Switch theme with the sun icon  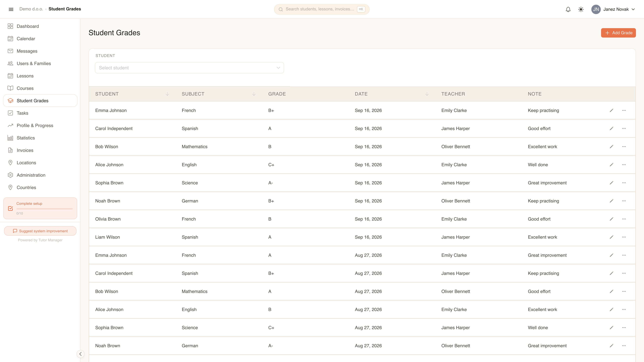click(581, 9)
